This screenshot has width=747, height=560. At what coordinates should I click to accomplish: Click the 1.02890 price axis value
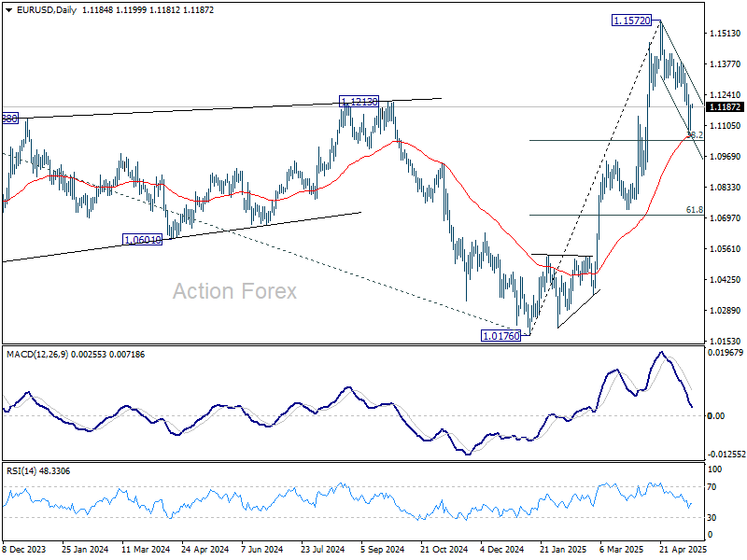(726, 310)
